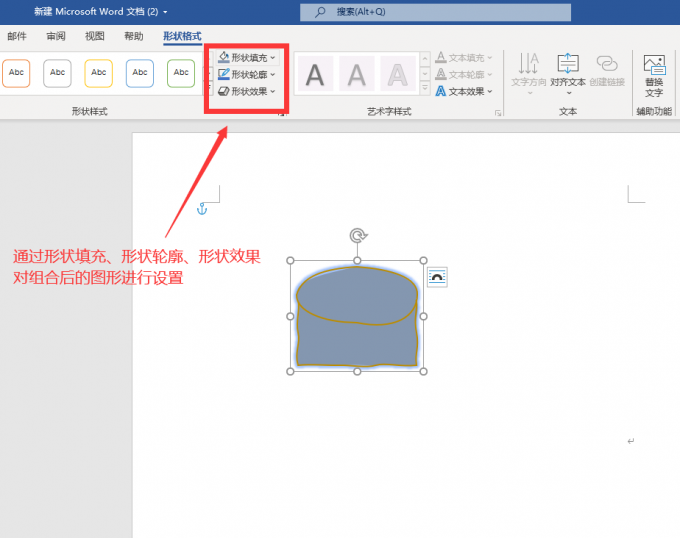Select the third light outlined WordArt A style
The width and height of the screenshot is (680, 538).
pos(398,74)
